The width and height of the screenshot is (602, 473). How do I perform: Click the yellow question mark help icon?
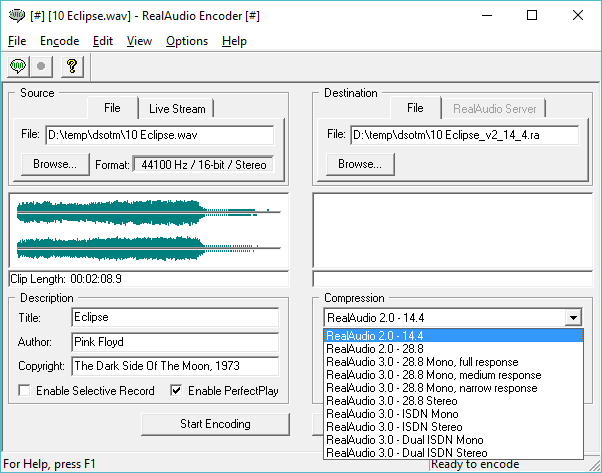[71, 67]
